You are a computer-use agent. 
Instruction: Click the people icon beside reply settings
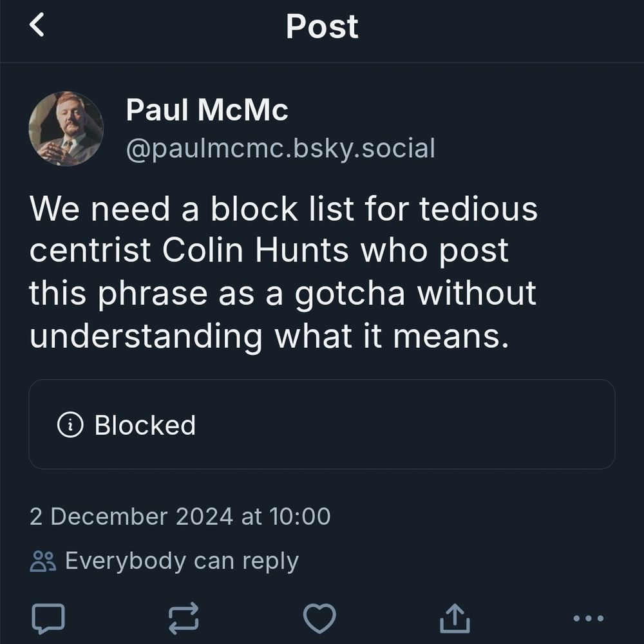pos(43,560)
